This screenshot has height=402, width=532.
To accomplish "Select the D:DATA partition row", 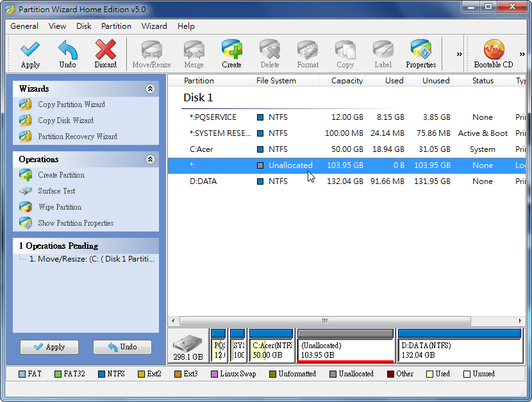I will pos(347,181).
